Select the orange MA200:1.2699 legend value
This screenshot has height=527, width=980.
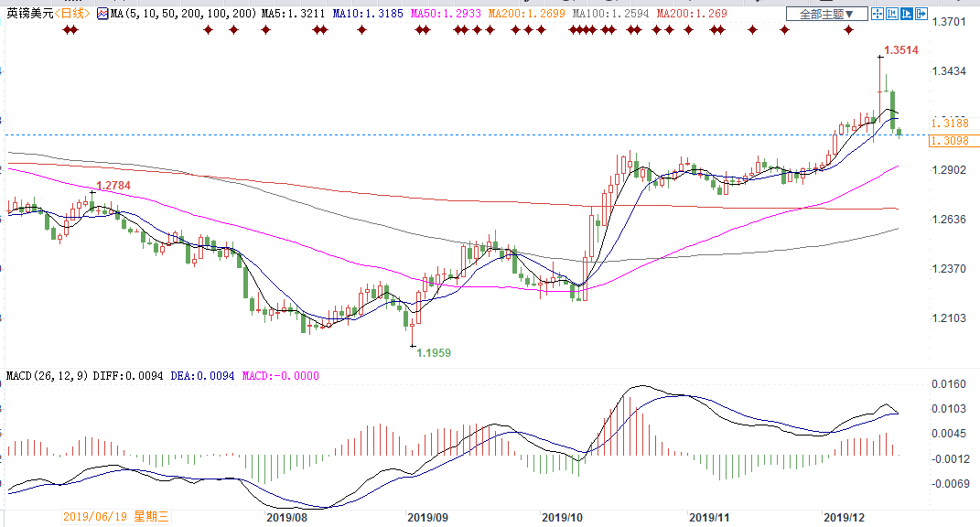tap(527, 13)
